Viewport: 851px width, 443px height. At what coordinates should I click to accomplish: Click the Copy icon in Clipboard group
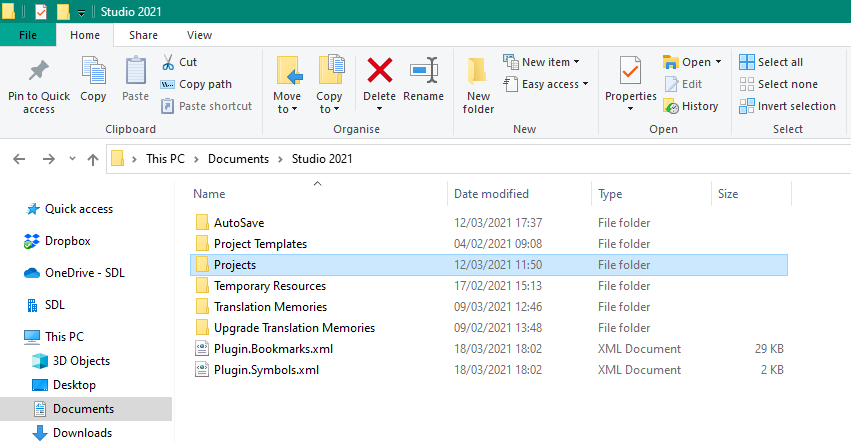[93, 72]
